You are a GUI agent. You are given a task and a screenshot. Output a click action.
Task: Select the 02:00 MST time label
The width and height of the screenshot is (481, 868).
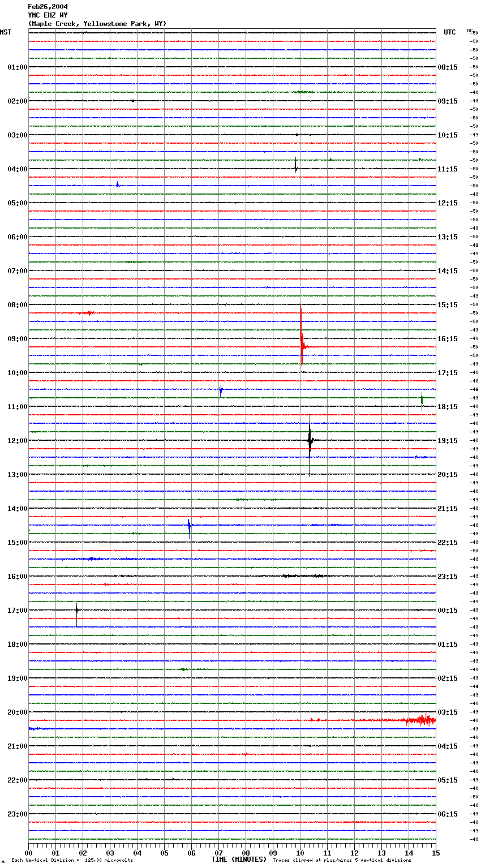click(17, 101)
